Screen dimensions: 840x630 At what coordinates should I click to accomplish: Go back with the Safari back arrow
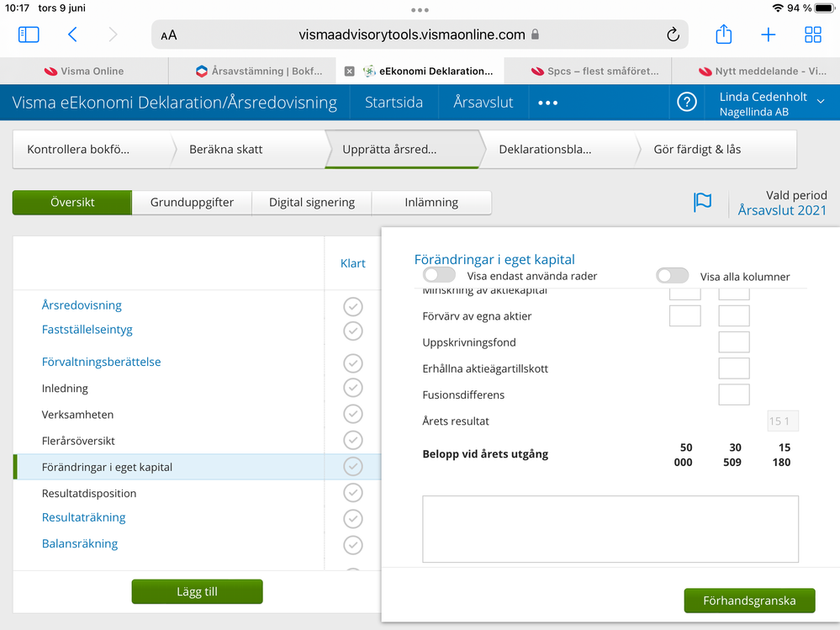(72, 34)
